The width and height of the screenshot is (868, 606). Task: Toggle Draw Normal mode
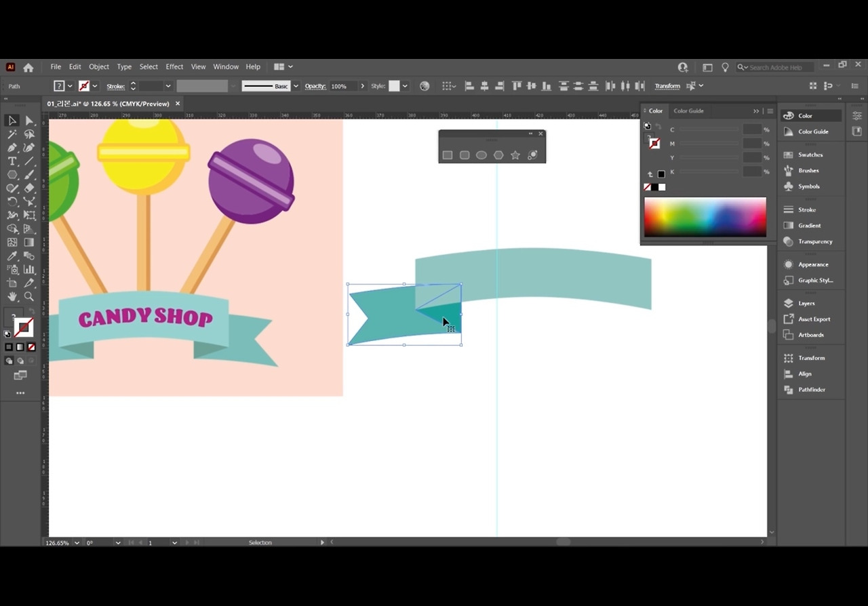tap(9, 361)
